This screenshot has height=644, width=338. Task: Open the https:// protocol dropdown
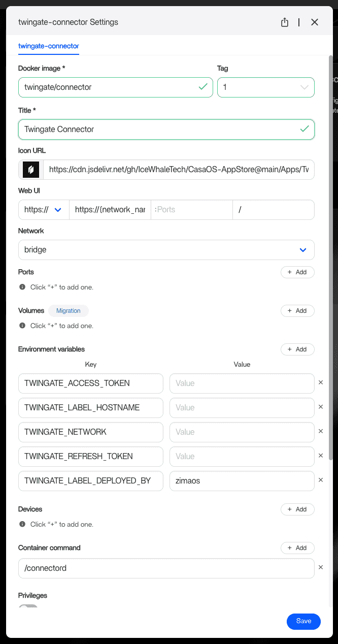pyautogui.click(x=44, y=209)
